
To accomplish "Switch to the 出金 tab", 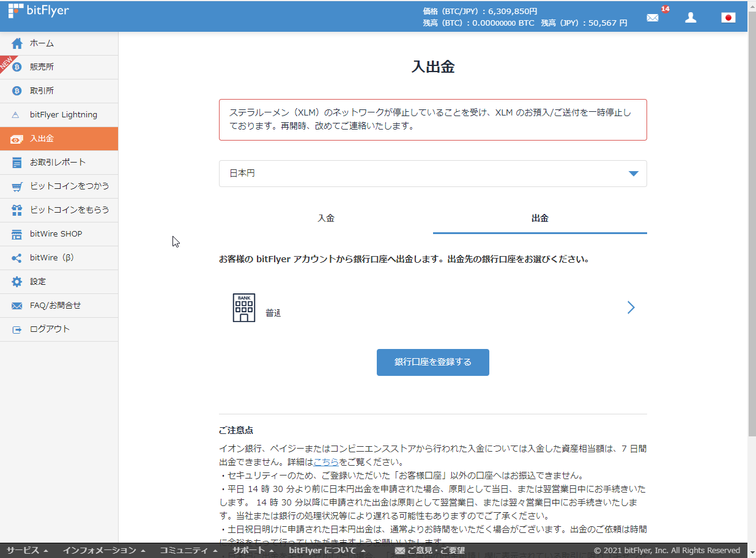I will tap(540, 218).
